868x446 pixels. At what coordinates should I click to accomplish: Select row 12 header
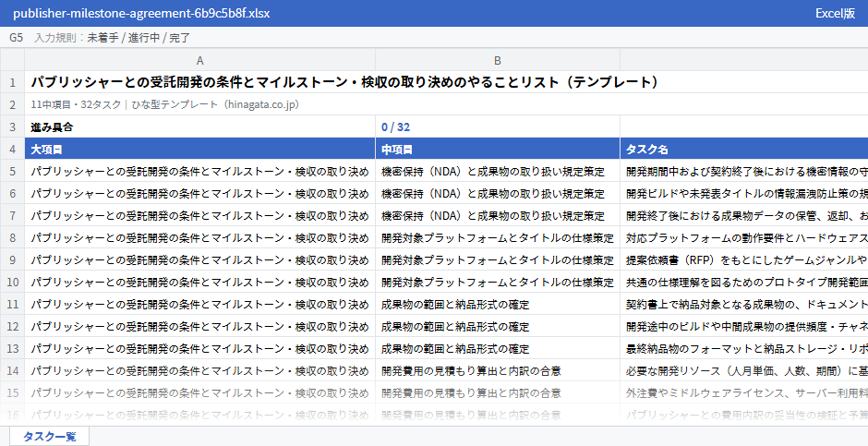pos(12,326)
